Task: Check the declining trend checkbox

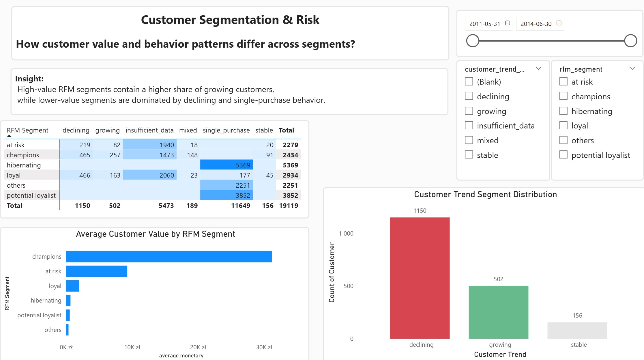Action: pyautogui.click(x=469, y=96)
